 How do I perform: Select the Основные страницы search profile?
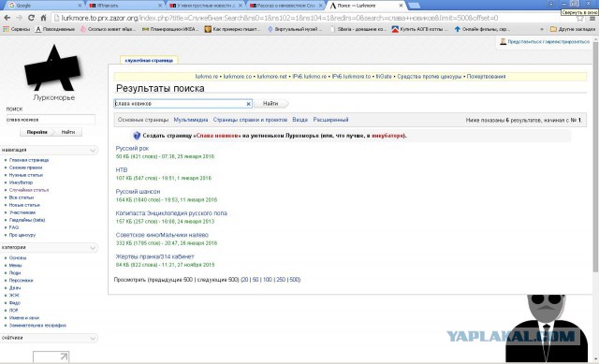143,120
